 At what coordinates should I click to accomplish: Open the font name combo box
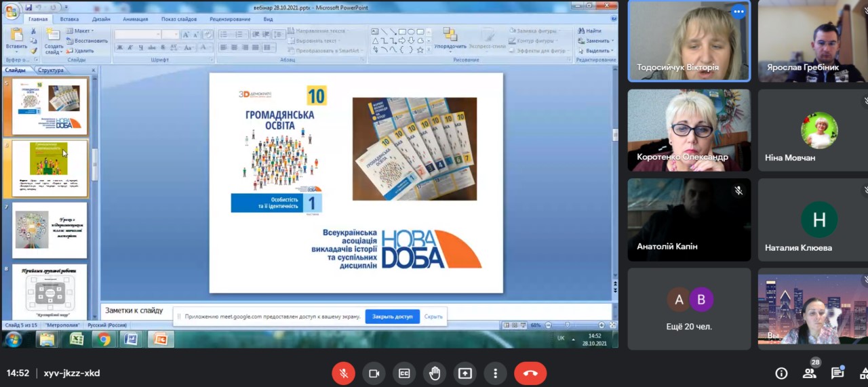click(138, 35)
